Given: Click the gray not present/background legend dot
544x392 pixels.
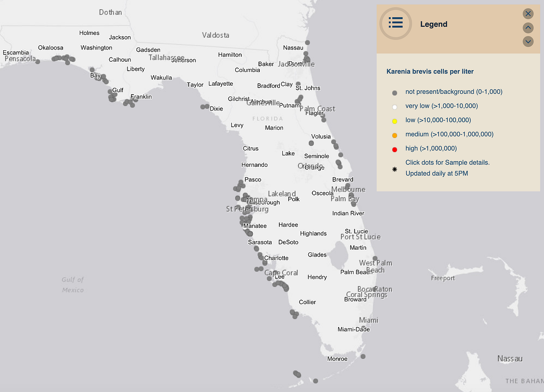Looking at the screenshot, I should [x=395, y=92].
